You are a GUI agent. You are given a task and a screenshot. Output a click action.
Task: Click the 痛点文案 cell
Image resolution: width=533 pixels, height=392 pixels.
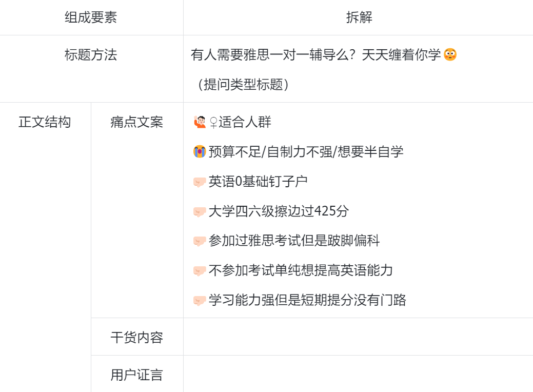[x=137, y=210]
